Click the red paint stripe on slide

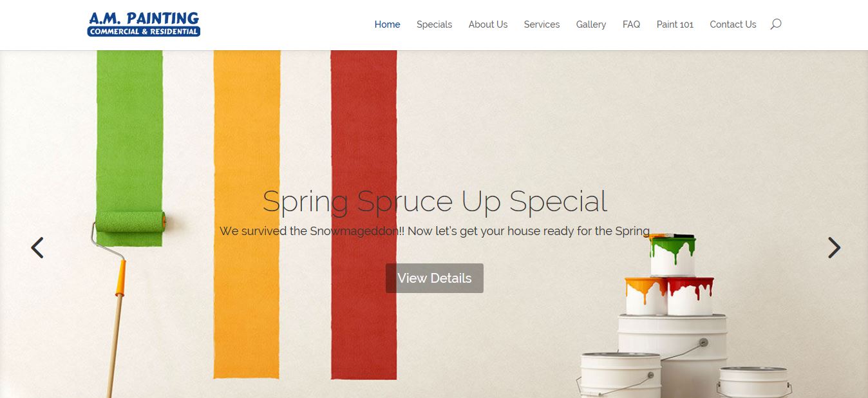click(364, 215)
